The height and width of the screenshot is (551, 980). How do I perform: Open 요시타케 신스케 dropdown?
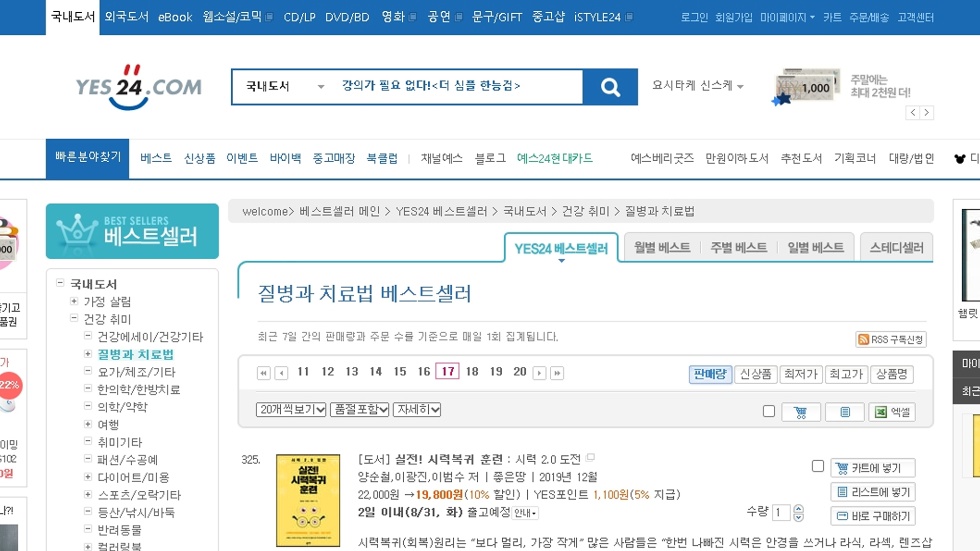[697, 86]
